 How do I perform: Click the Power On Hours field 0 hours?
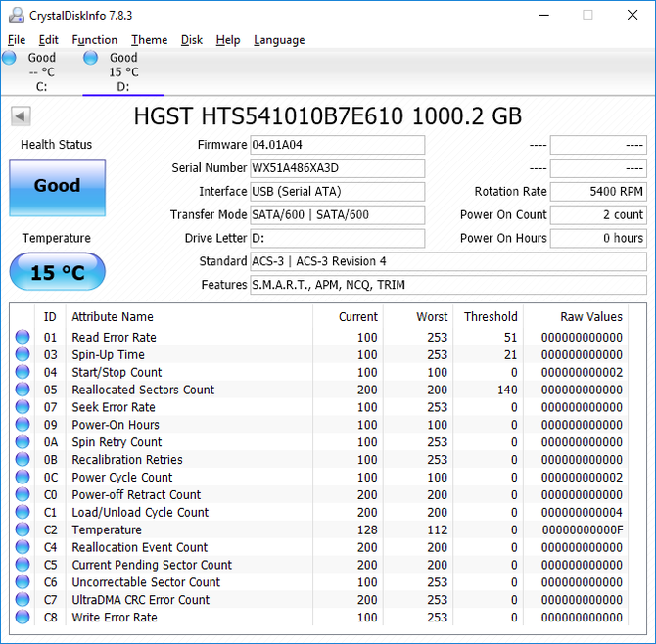[x=598, y=239]
